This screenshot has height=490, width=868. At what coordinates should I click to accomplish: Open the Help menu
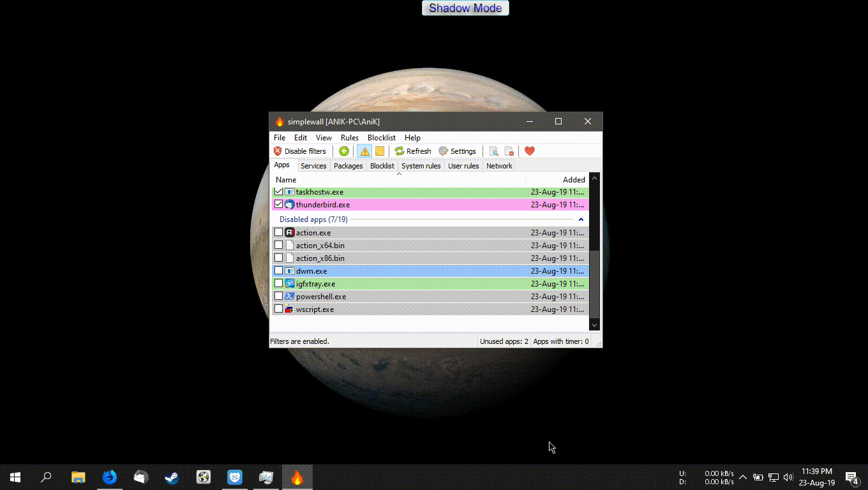tap(412, 138)
